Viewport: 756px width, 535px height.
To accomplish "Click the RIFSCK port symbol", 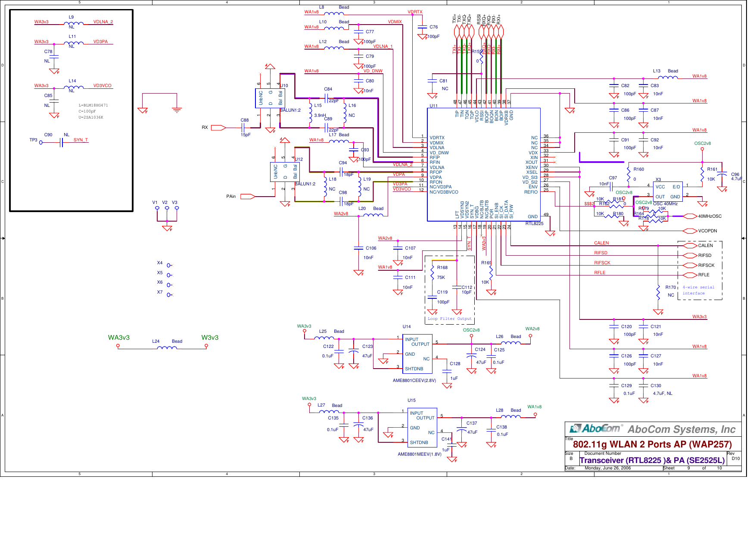I will pos(690,266).
